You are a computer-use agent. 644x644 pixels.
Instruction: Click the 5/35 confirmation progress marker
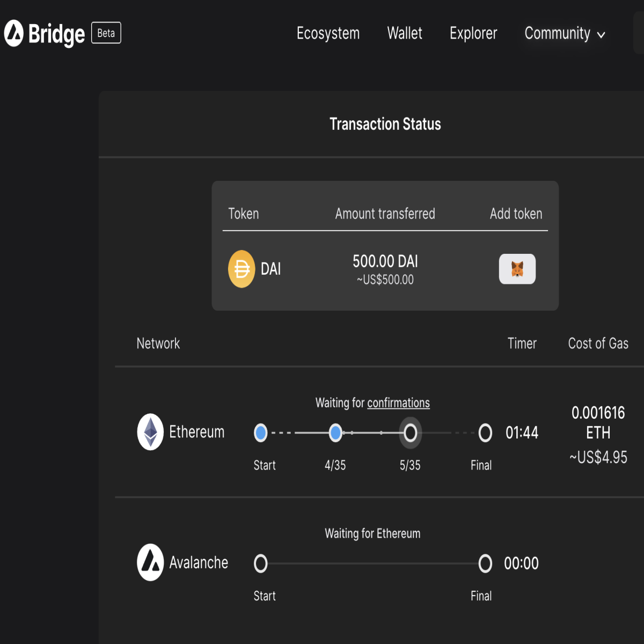411,433
